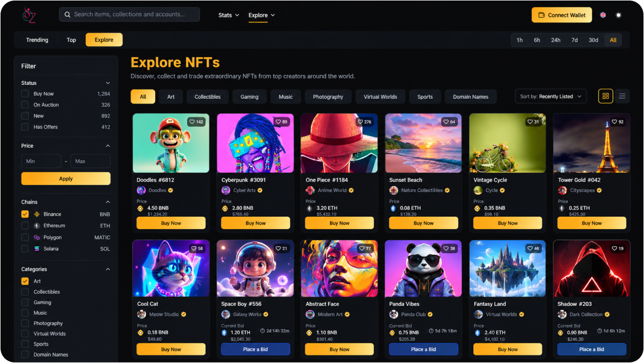Viewport: 644px width, 363px height.
Task: Like Tower Gold #042 via heart icon
Action: click(614, 122)
